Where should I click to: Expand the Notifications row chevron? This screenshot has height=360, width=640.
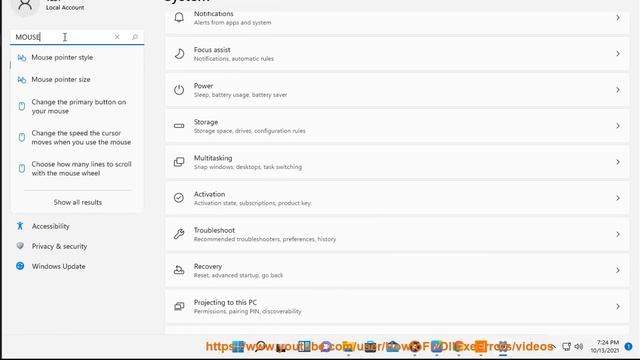pos(618,18)
